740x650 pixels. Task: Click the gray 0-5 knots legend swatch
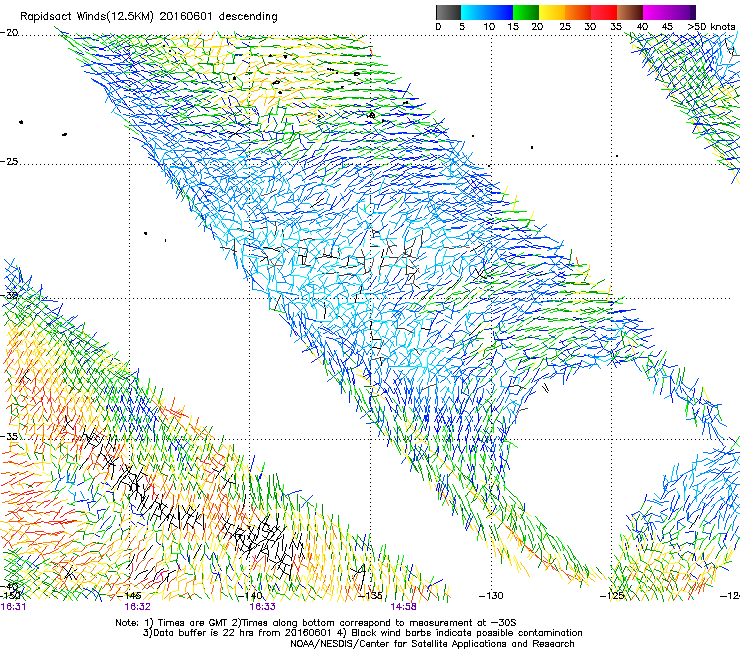(448, 12)
